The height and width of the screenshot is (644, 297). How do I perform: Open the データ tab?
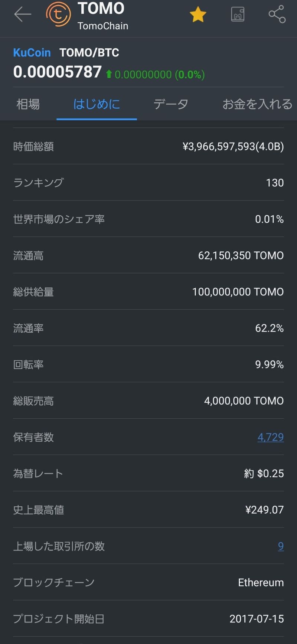[171, 104]
